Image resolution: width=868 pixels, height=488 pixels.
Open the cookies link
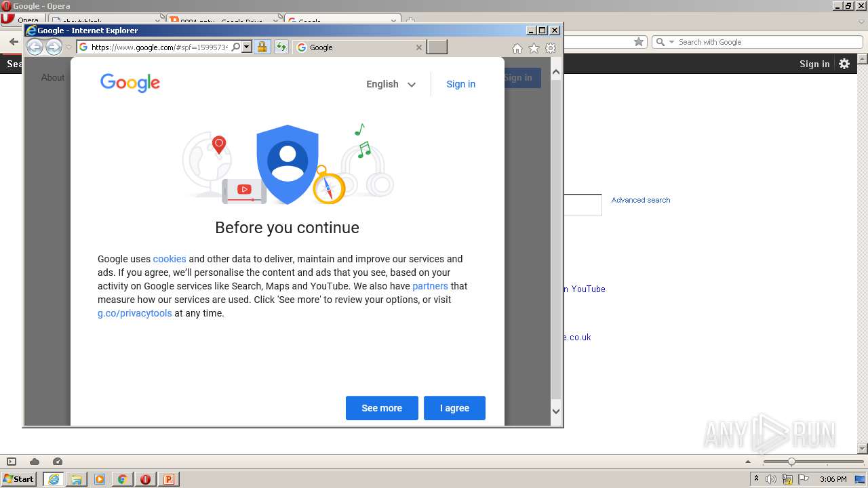170,259
